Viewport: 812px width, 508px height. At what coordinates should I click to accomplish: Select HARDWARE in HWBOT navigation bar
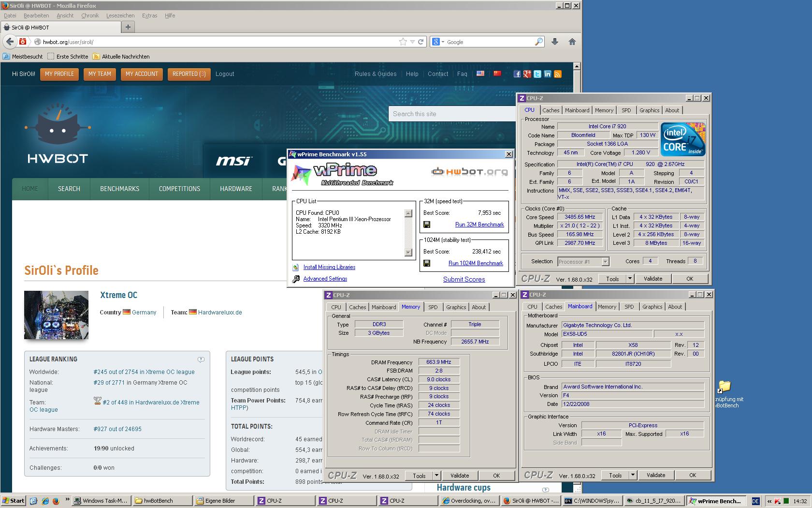[236, 189]
